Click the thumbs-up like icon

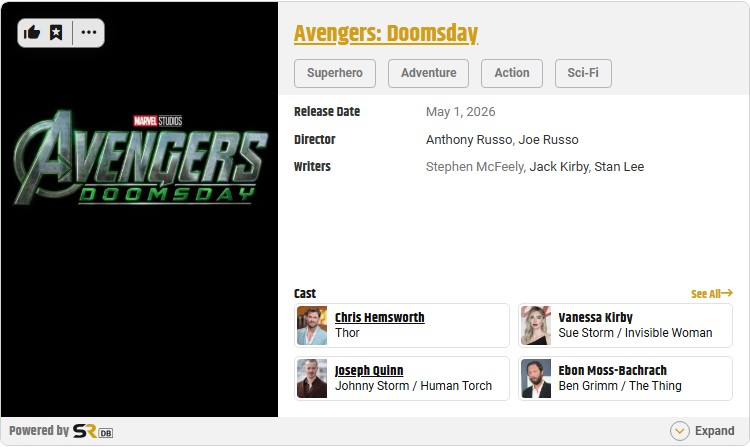32,33
